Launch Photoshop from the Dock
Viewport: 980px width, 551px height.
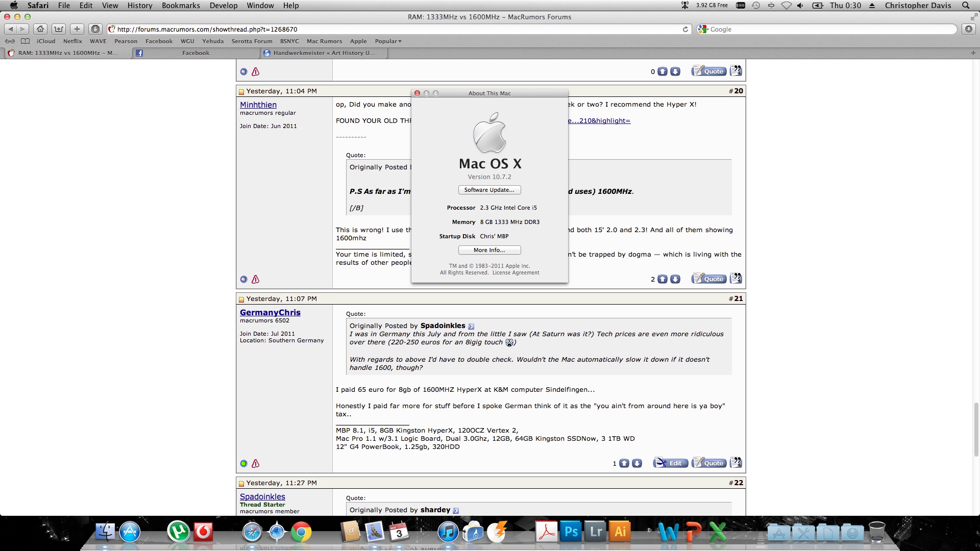[x=571, y=532]
